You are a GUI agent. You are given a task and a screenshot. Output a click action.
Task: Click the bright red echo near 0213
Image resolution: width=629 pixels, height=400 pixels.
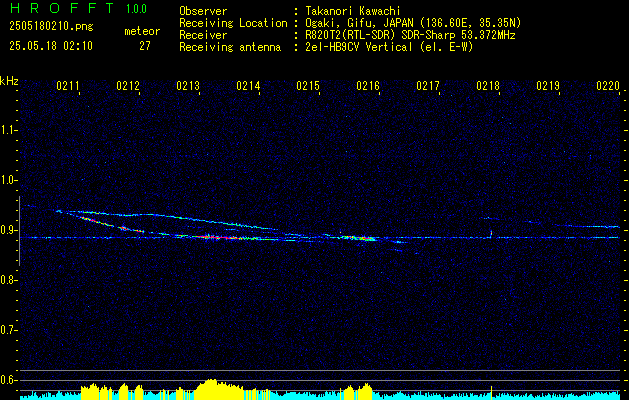pos(219,237)
